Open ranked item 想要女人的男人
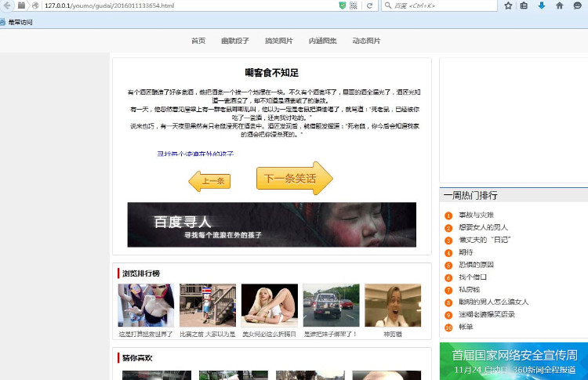The height and width of the screenshot is (380, 588). click(x=484, y=227)
